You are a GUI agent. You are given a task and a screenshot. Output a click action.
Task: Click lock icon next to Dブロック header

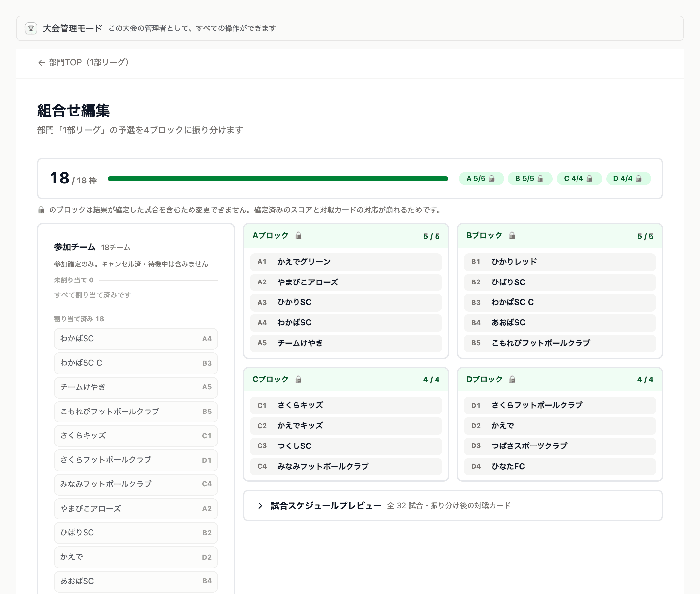(512, 379)
